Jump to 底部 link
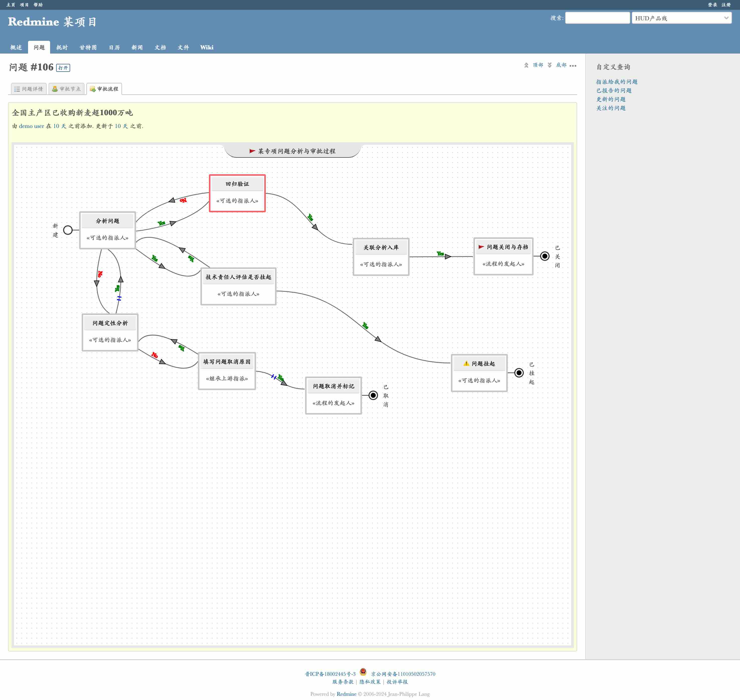Viewport: 740px width, 700px height. pos(561,65)
